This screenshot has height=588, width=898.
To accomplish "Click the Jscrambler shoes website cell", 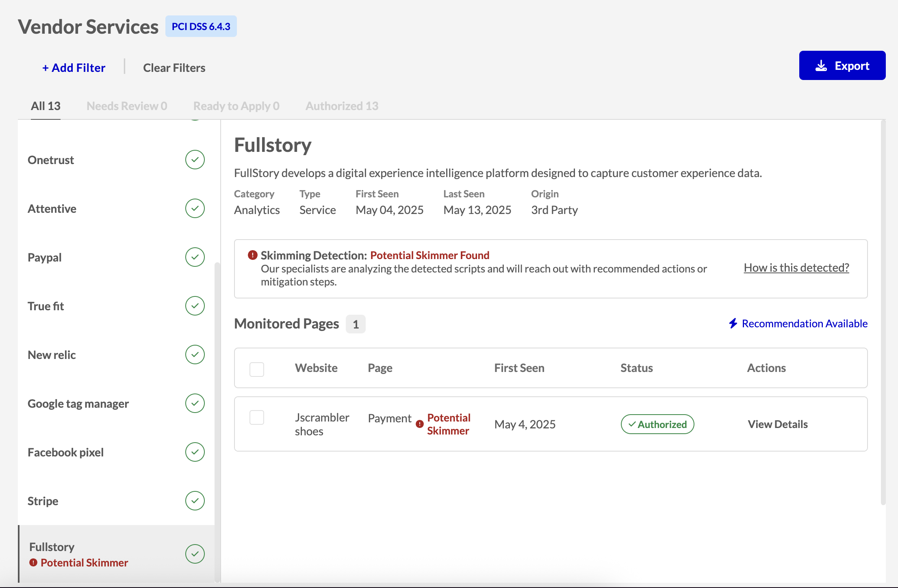I will point(322,424).
